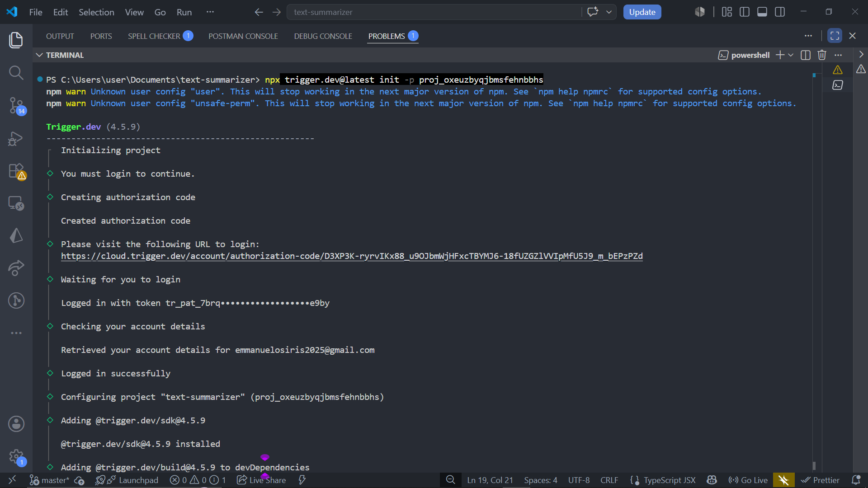Screen dimensions: 868x488
Task: Split the terminal
Action: tap(806, 55)
